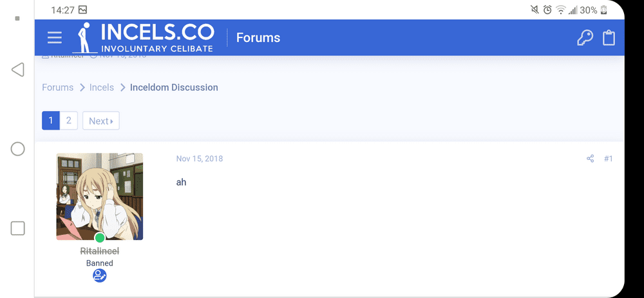Screen dimensions: 644x298
Task: Open the register clipboard icon
Action: tap(609, 38)
